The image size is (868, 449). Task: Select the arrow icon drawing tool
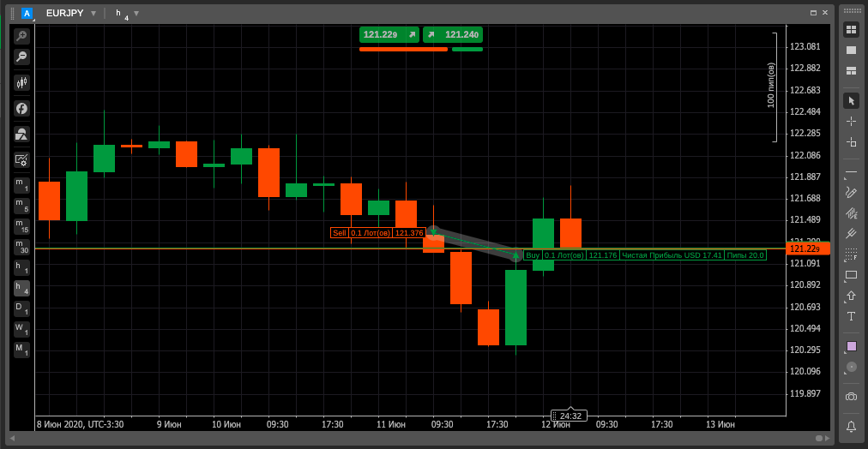852,296
